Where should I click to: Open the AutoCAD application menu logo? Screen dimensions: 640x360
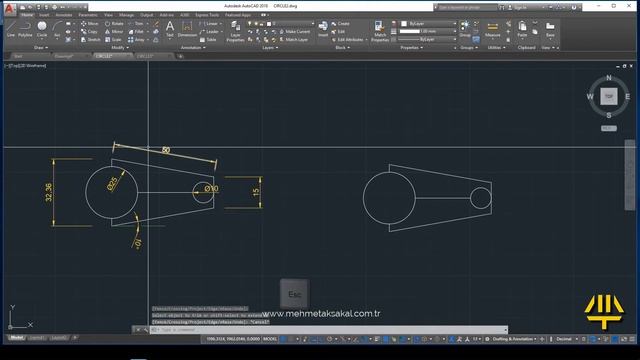(x=9, y=9)
